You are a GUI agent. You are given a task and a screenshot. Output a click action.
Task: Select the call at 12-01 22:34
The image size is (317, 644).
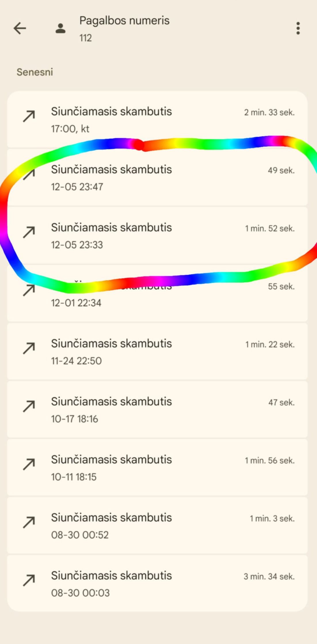pyautogui.click(x=157, y=299)
